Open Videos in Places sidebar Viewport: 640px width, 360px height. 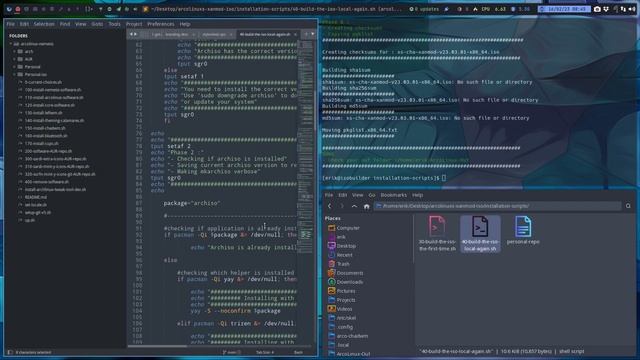click(340, 309)
